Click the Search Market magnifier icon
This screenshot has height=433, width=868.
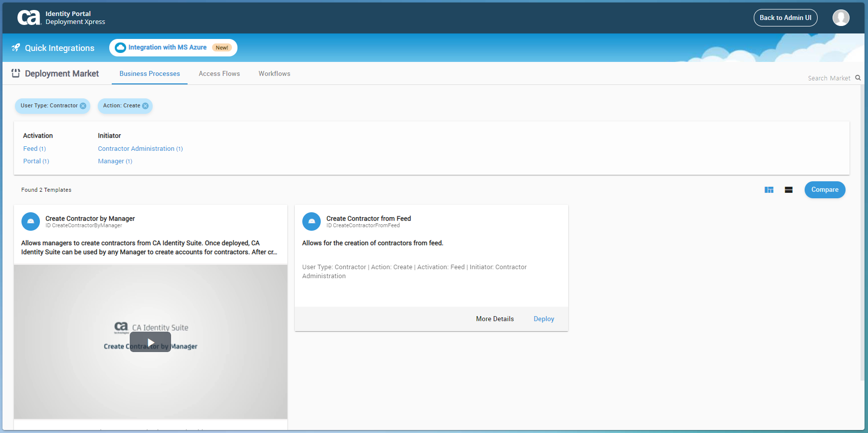[x=858, y=78]
